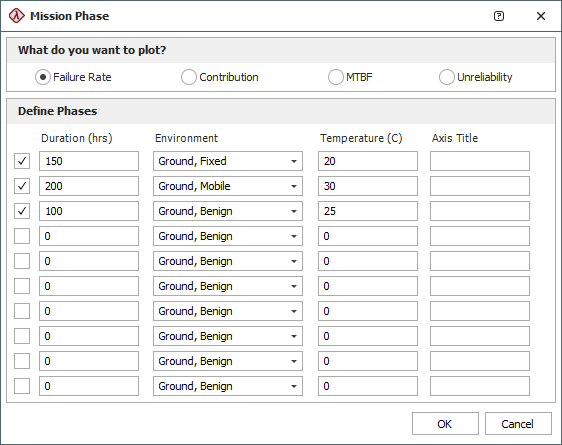The width and height of the screenshot is (562, 445).
Task: Open the bottom row environment dropdown
Action: 228,386
